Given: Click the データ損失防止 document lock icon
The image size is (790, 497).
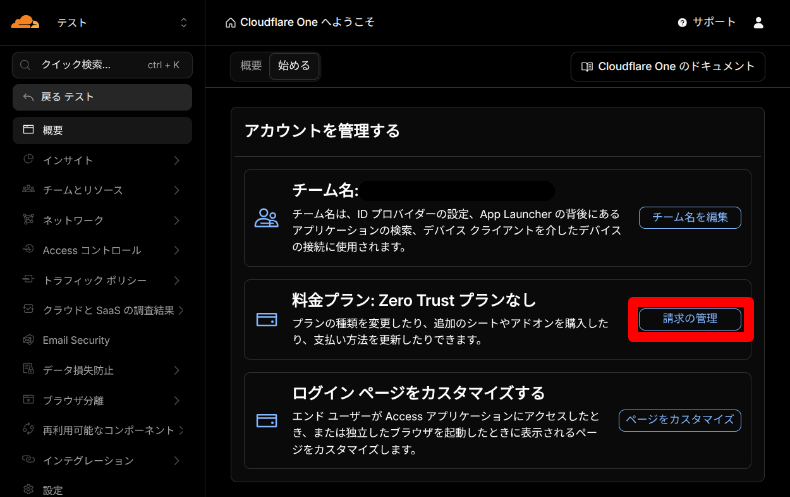Looking at the screenshot, I should point(28,369).
